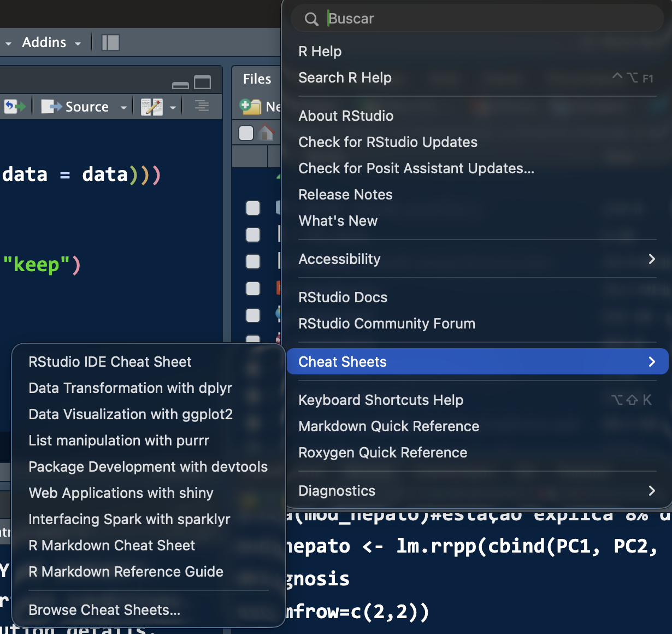The image size is (672, 634).
Task: Check the select-all files checkbox
Action: coord(246,133)
